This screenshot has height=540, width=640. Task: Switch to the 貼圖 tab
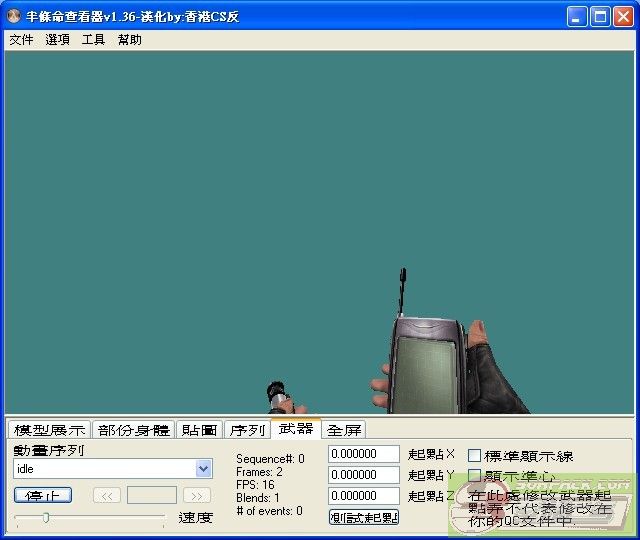click(x=199, y=430)
